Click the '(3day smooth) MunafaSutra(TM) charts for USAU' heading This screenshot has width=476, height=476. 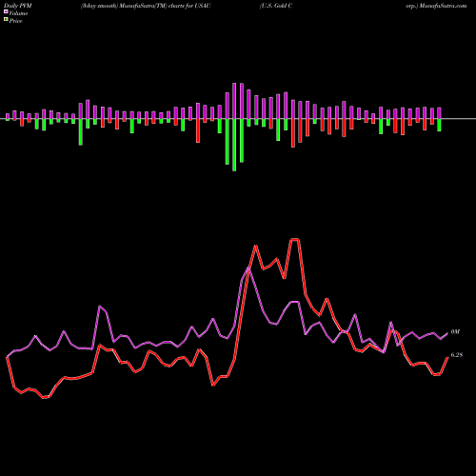point(146,6)
